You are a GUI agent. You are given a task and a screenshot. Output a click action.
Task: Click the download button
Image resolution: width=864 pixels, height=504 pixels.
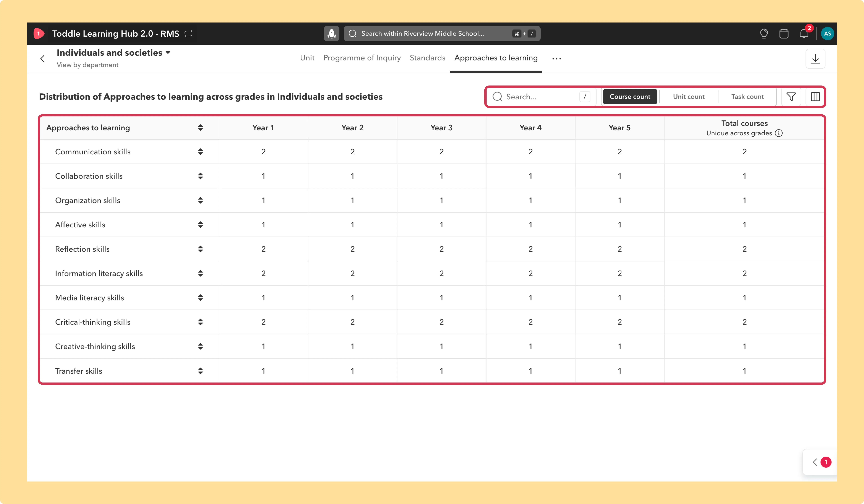click(815, 59)
